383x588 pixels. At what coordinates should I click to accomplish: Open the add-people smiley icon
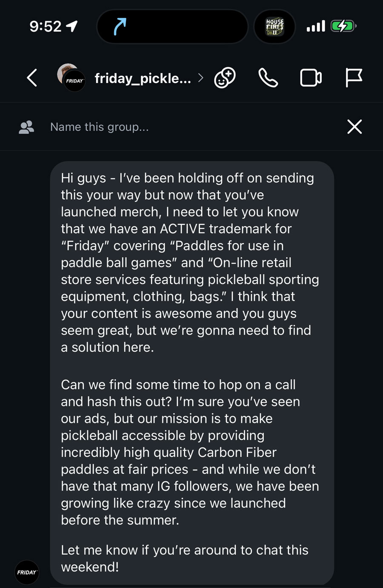[225, 78]
